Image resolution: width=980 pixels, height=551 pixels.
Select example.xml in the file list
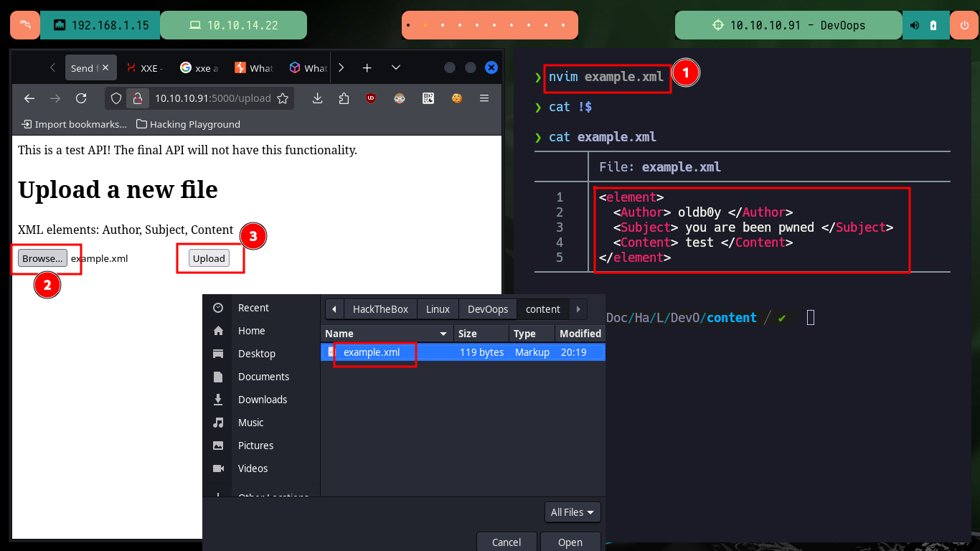click(x=463, y=352)
